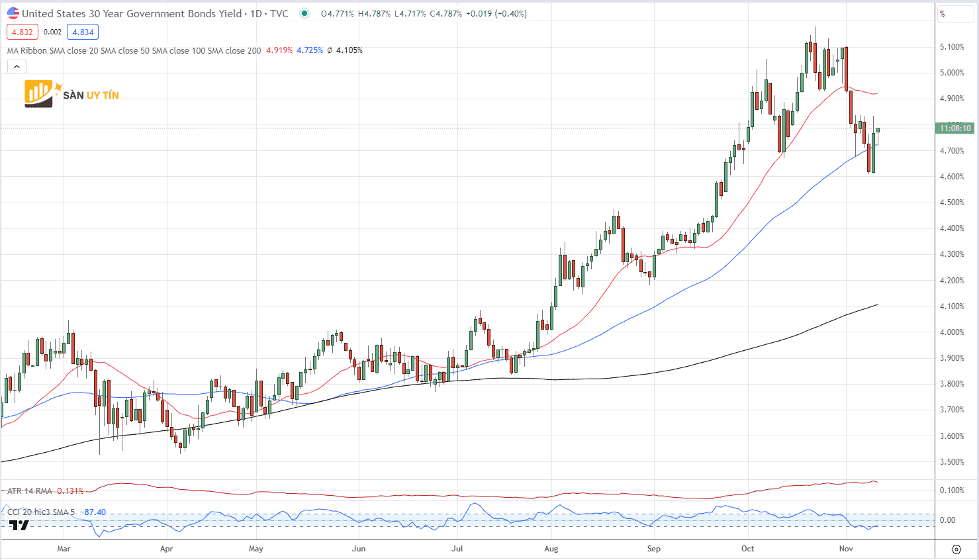
Task: Open the United States 30 Year Bonds symbol title
Action: pos(132,13)
